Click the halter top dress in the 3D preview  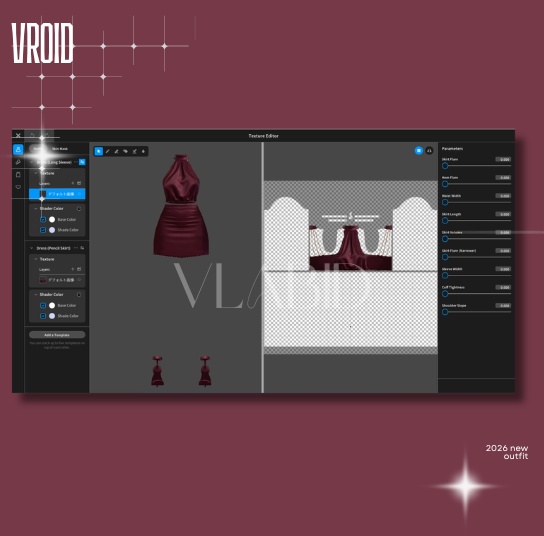click(181, 206)
